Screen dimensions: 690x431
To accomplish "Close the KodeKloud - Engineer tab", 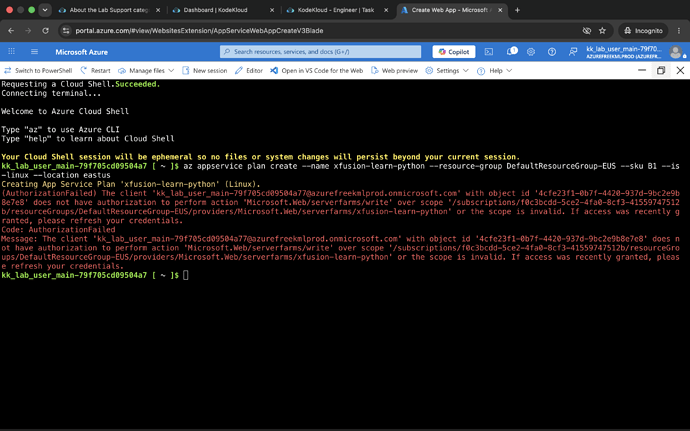I will coord(386,10).
